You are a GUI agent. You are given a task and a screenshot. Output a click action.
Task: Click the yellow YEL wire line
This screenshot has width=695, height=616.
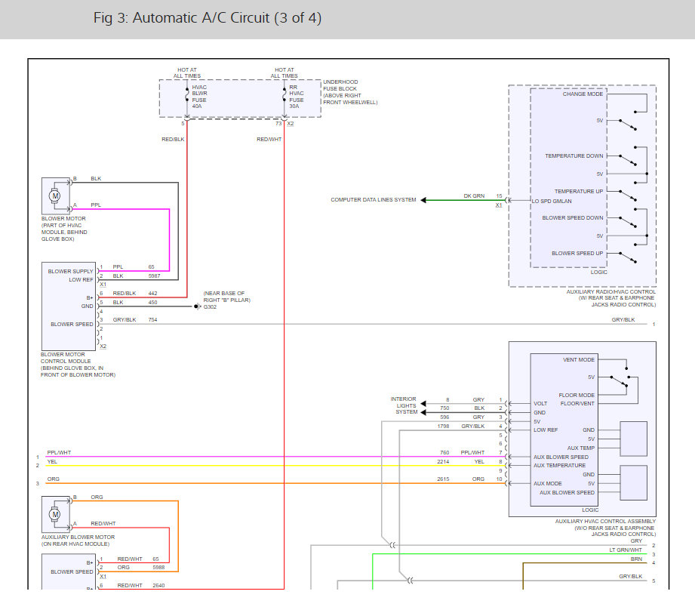click(x=275, y=465)
